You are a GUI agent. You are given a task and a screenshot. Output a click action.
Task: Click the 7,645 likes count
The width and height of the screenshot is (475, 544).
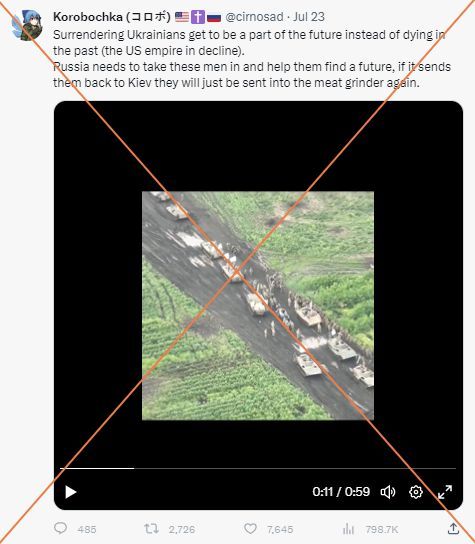pos(280,529)
